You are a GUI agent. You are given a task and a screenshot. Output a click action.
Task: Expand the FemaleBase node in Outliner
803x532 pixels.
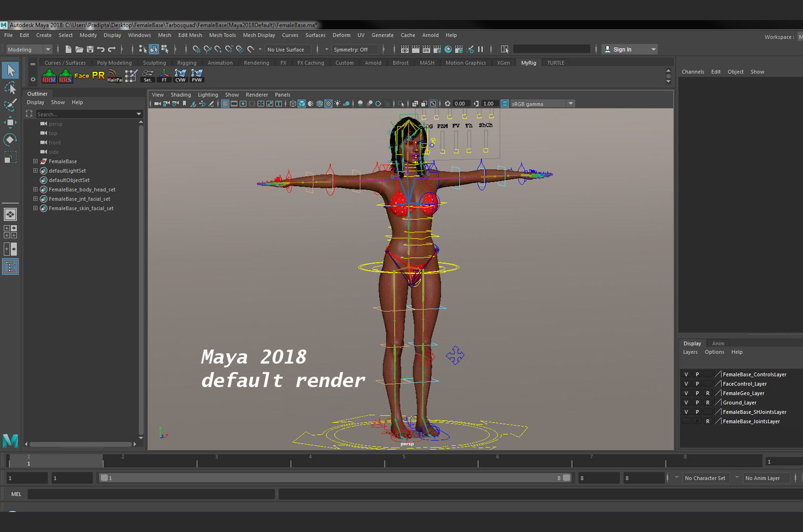coord(36,162)
